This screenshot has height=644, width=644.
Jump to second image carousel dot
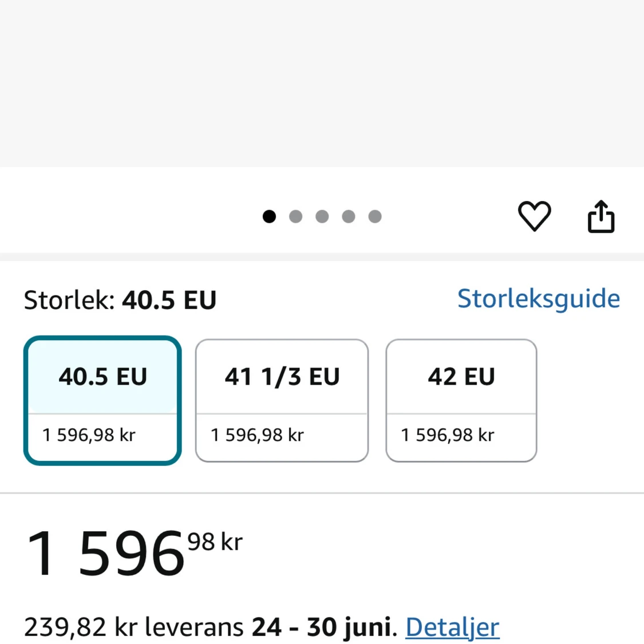295,216
